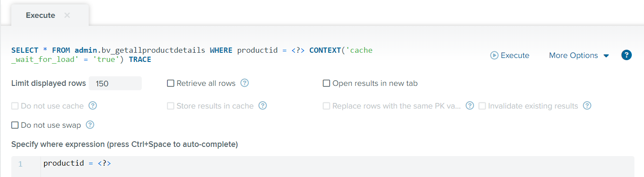Image resolution: width=644 pixels, height=177 pixels.
Task: Click the help icon beside Store results in cache
Action: point(263,106)
